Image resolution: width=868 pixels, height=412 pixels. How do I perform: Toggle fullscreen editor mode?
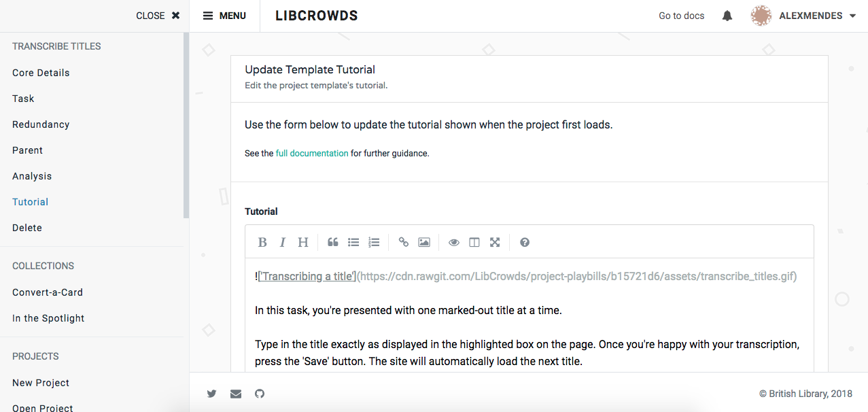[x=494, y=242]
